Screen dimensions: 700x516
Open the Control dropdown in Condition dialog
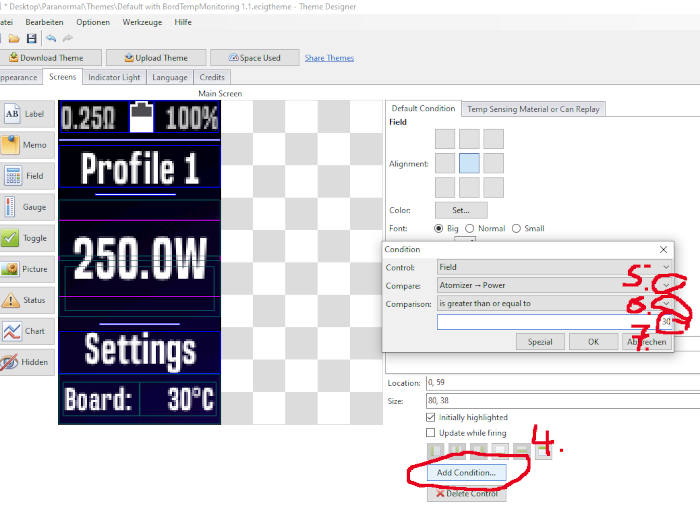666,267
